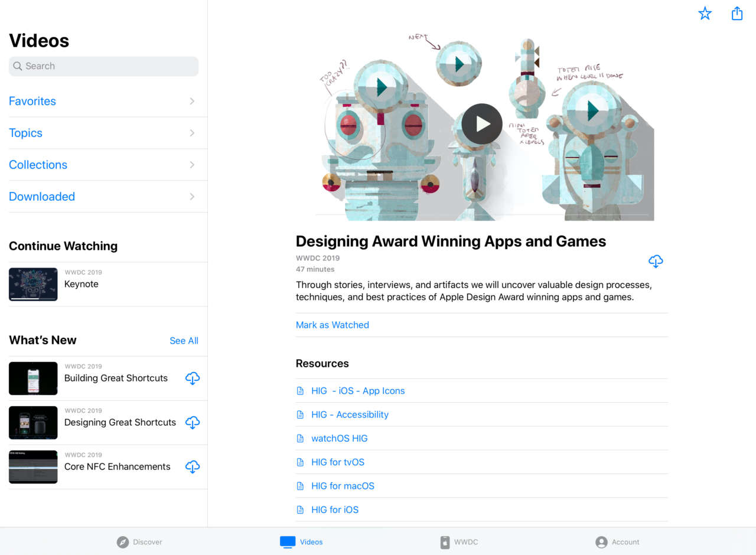Click the magnifier icon in Search field
Viewport: 756px width, 555px height.
tap(18, 66)
